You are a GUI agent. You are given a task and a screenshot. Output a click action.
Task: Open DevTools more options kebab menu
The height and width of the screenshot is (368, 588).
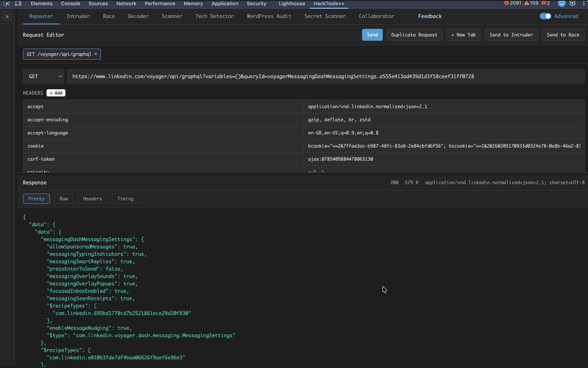pyautogui.click(x=584, y=3)
